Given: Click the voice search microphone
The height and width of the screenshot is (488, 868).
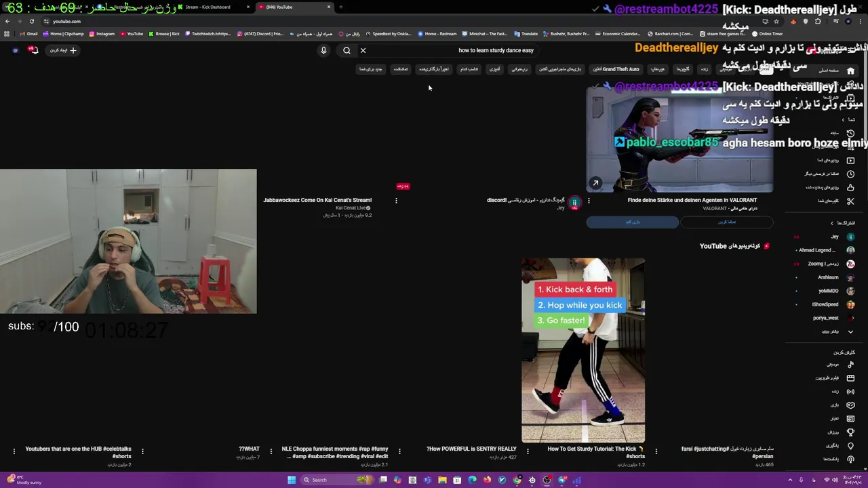Looking at the screenshot, I should pyautogui.click(x=323, y=50).
